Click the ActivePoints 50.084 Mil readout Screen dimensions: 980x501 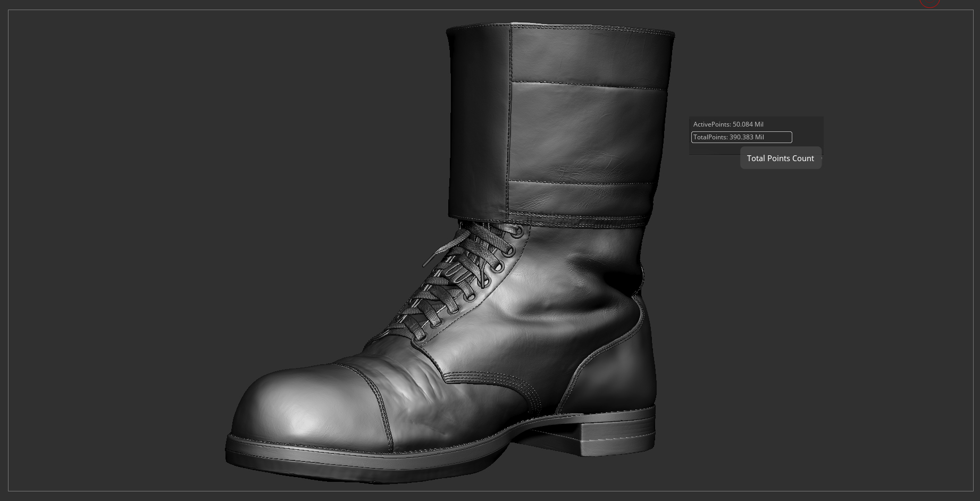pyautogui.click(x=728, y=124)
